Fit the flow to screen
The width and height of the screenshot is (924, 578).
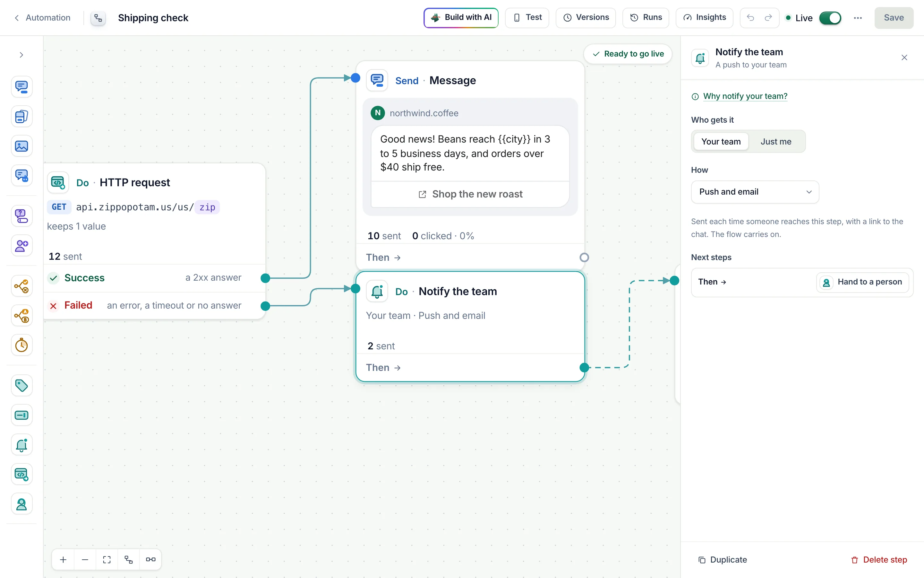pyautogui.click(x=107, y=560)
